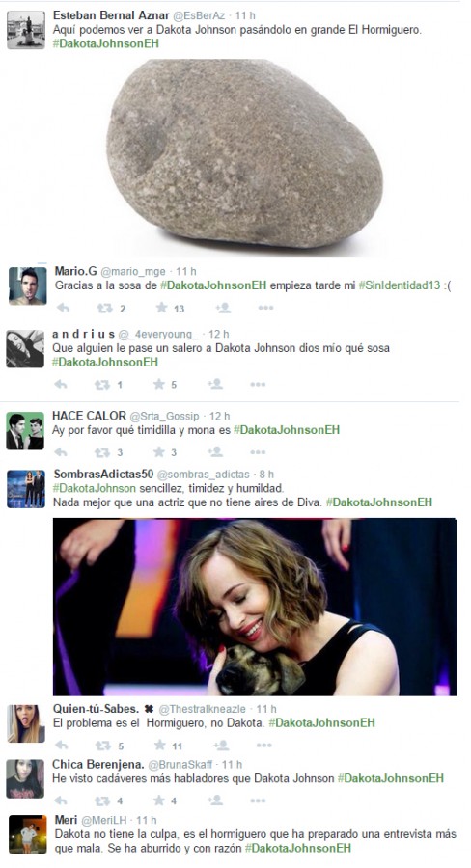Image resolution: width=471 pixels, height=868 pixels.
Task: Open more options on andrius's tweet
Action: pos(258,384)
